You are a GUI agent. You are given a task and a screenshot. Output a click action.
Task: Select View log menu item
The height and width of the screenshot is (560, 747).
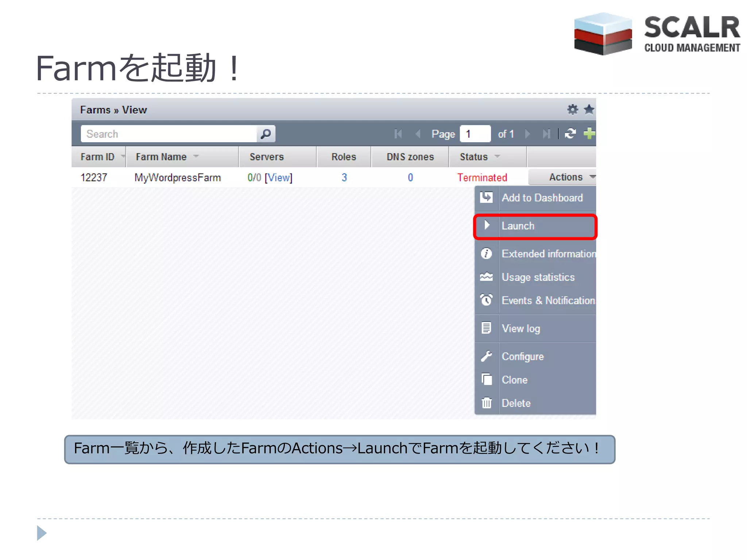[x=535, y=328]
